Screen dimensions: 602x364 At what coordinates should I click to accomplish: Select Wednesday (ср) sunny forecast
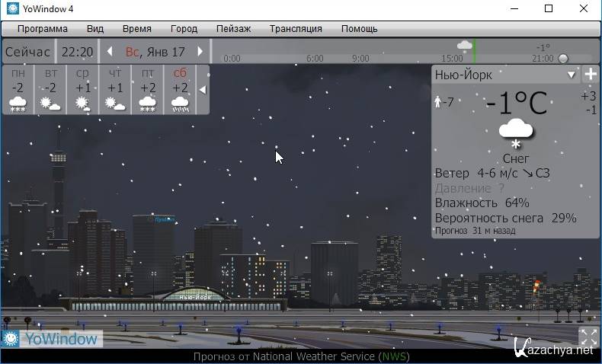pyautogui.click(x=83, y=90)
